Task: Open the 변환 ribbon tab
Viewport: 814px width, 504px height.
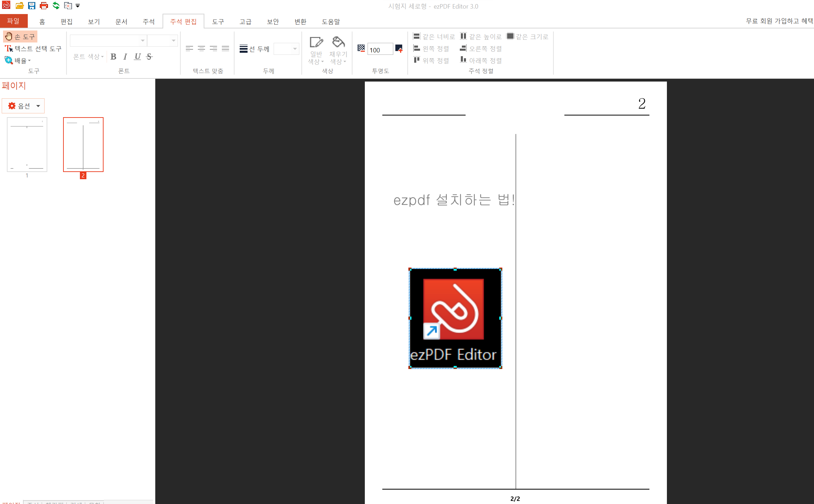Action: pyautogui.click(x=300, y=22)
